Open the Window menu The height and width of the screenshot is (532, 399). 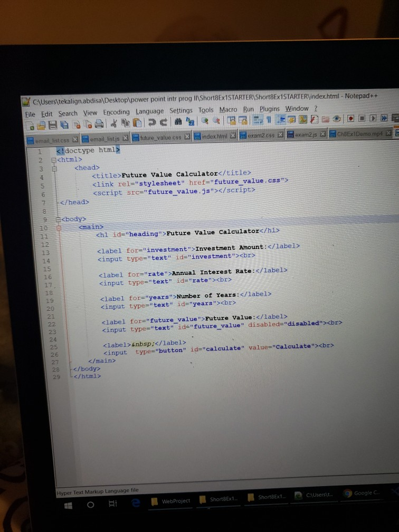(297, 109)
